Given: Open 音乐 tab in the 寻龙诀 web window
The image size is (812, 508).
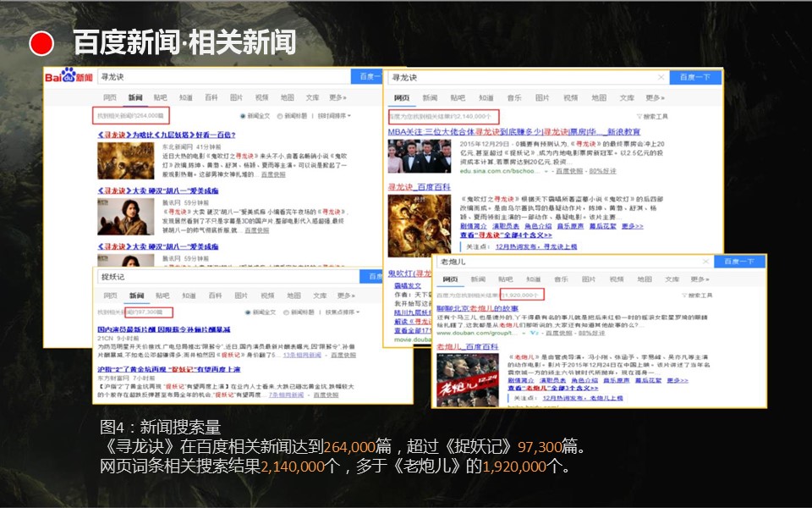Looking at the screenshot, I should (x=514, y=97).
